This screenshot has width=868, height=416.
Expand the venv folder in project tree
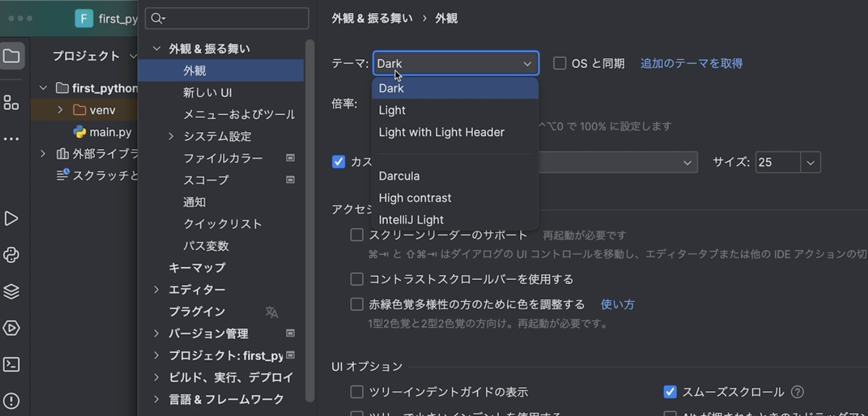click(60, 110)
